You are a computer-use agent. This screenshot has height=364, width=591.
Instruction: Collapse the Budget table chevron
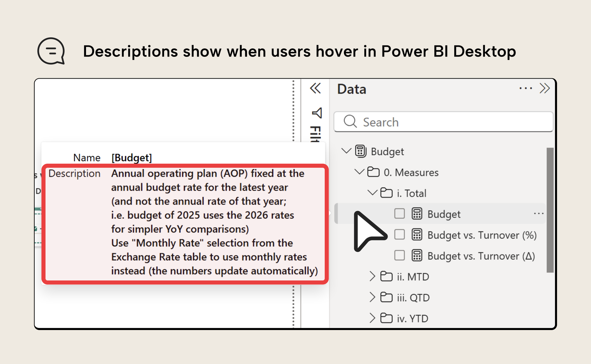click(346, 151)
